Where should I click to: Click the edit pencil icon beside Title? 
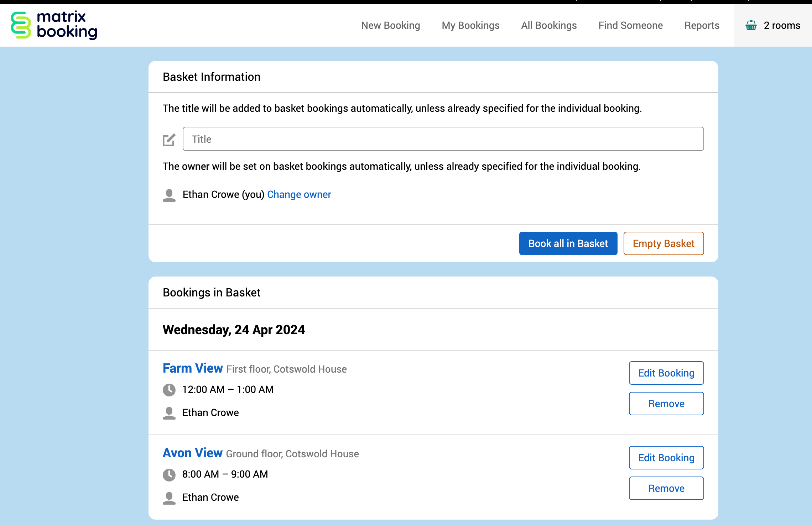(x=169, y=140)
